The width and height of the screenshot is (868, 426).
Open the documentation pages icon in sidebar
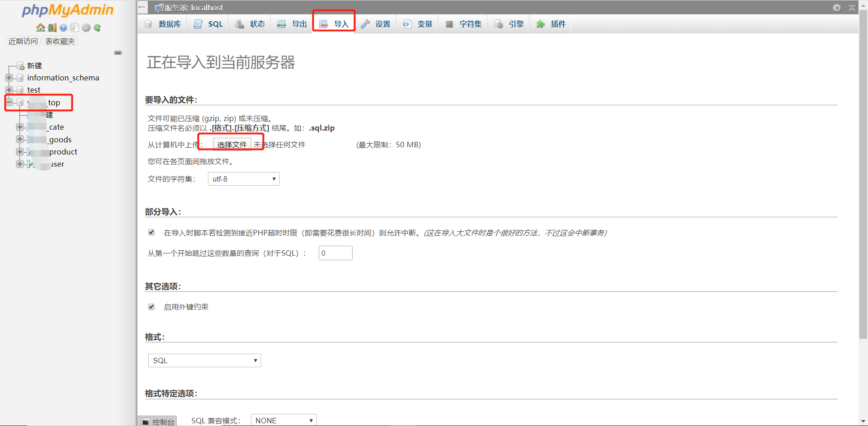(75, 28)
